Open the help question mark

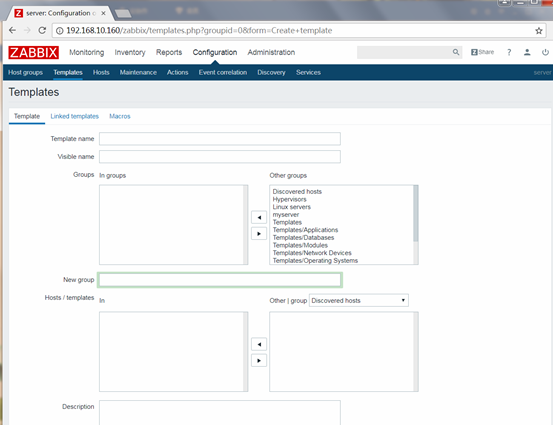(509, 52)
